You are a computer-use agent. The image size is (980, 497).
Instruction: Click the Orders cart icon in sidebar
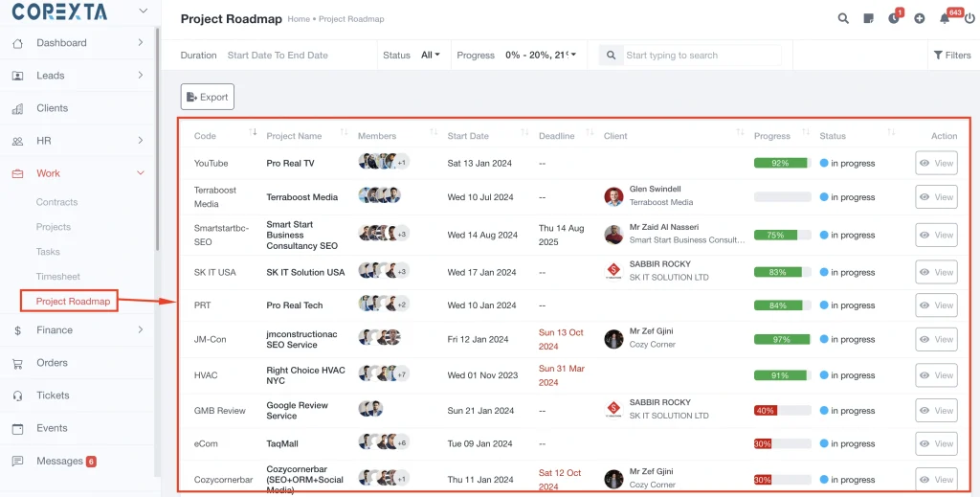(17, 363)
